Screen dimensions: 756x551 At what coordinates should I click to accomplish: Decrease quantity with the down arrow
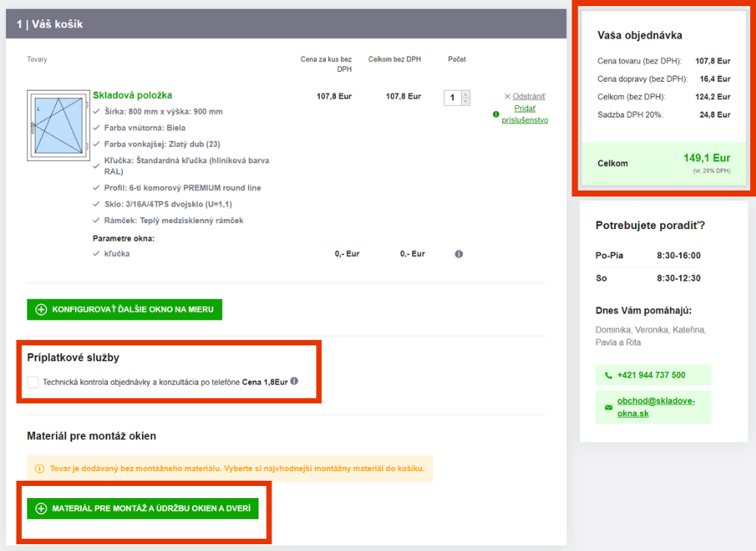pos(466,101)
